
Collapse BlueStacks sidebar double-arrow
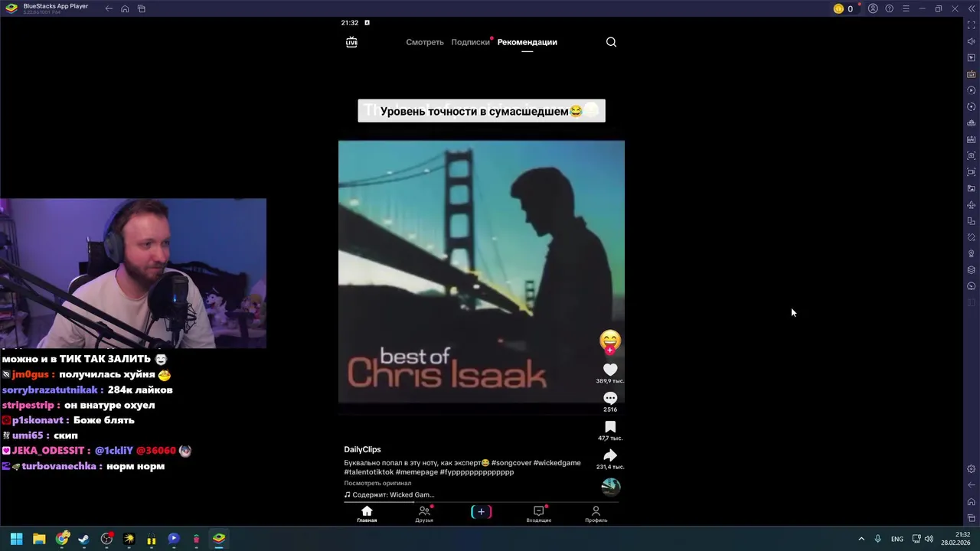coord(972,8)
